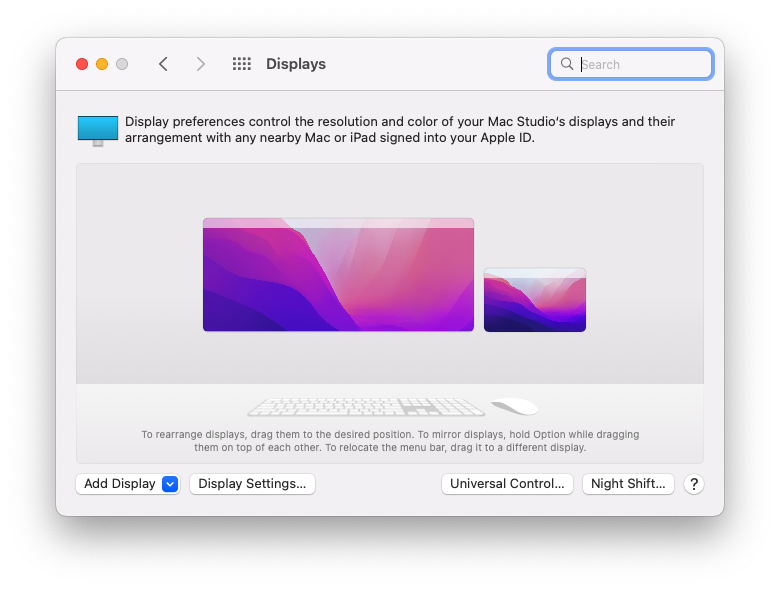Open Universal Control options
Screen dimensions: 780x590
tap(507, 484)
